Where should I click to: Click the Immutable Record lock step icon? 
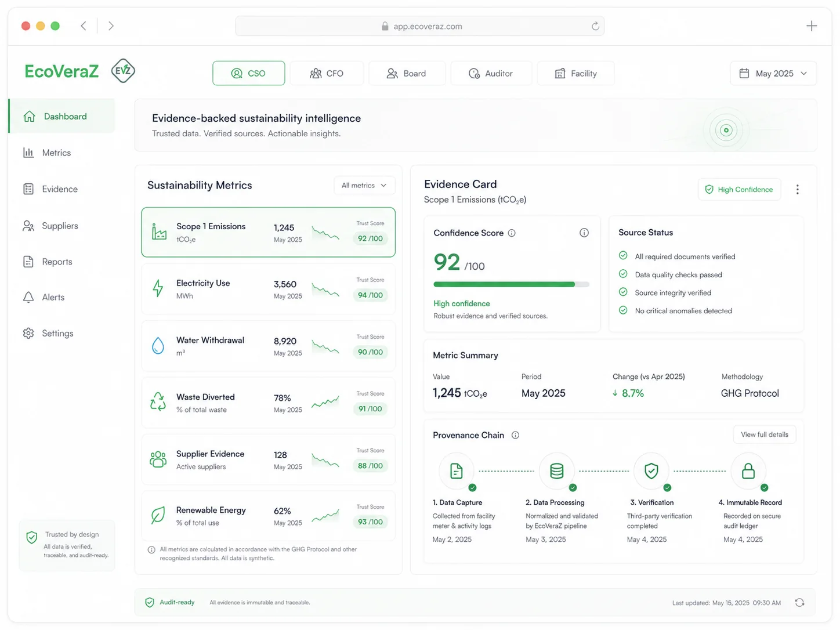[748, 471]
